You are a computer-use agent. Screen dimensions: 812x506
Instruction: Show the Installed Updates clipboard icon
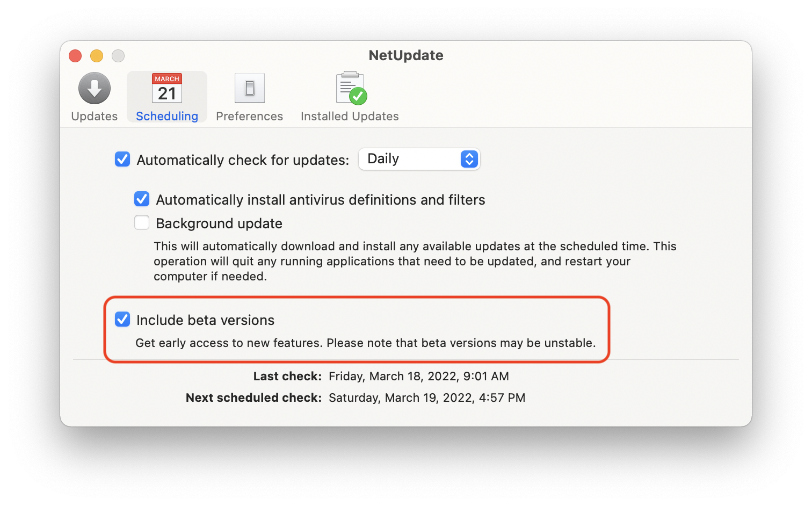click(351, 88)
